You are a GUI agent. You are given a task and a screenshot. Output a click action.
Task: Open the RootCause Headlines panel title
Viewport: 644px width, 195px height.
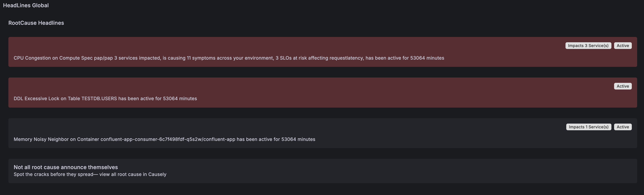pyautogui.click(x=36, y=23)
